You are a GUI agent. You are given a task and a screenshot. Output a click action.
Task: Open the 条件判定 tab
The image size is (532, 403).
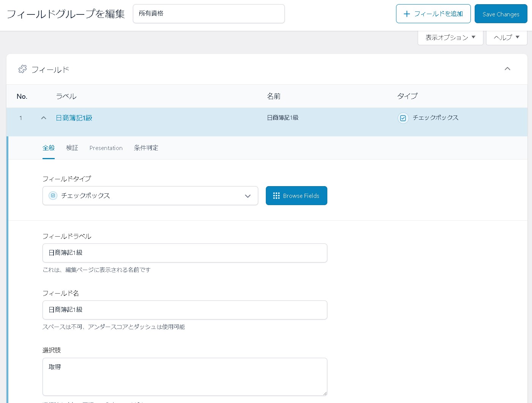(146, 148)
